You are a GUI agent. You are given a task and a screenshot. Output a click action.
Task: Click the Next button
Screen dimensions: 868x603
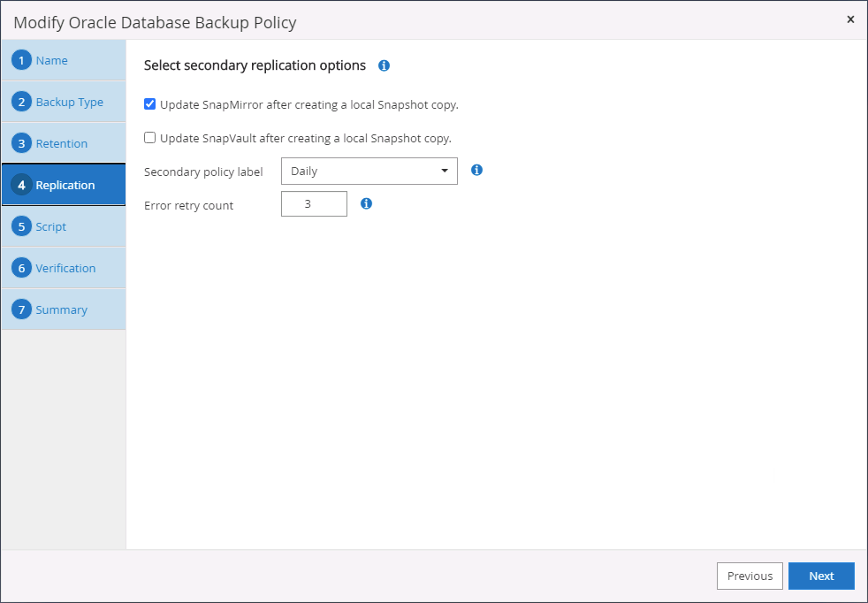pyautogui.click(x=821, y=576)
